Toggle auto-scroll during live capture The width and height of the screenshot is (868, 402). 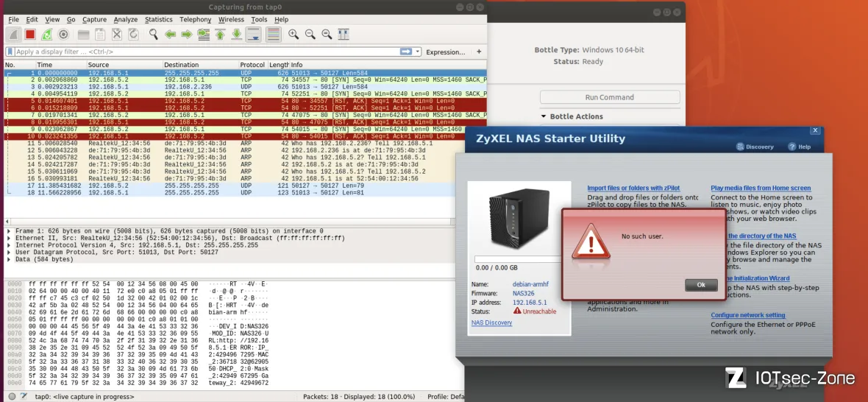point(254,35)
